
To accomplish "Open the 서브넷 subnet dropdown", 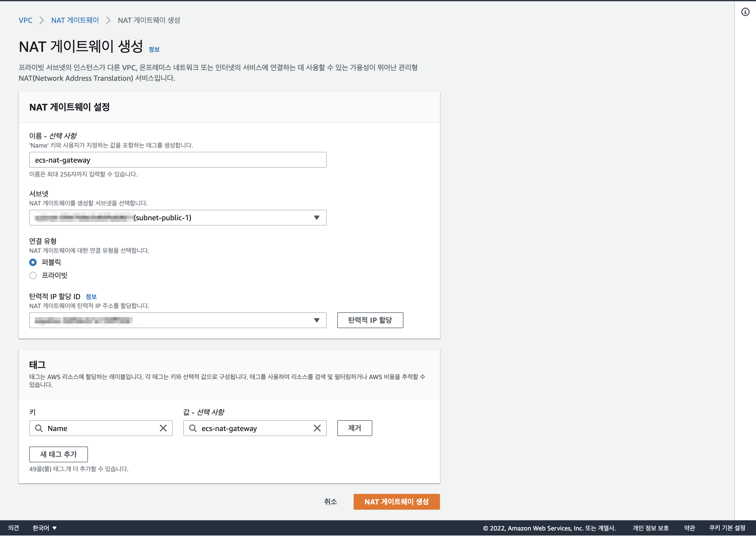I will pos(178,218).
